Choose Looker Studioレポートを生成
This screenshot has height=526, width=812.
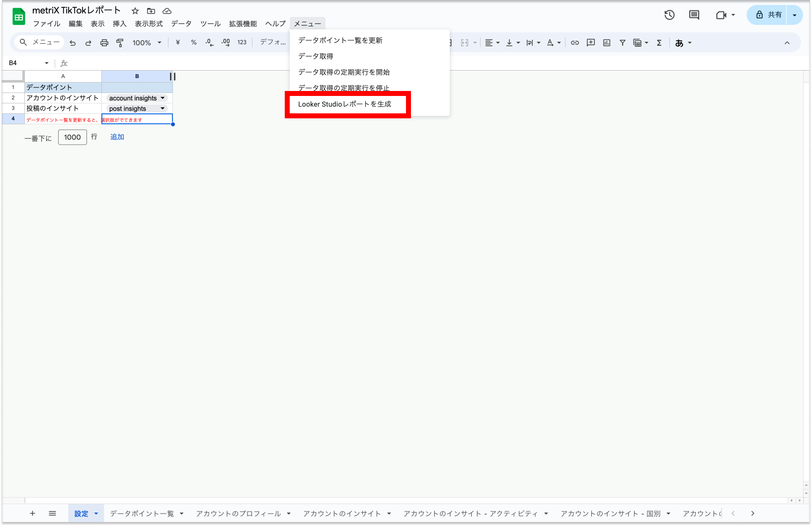click(x=370, y=104)
